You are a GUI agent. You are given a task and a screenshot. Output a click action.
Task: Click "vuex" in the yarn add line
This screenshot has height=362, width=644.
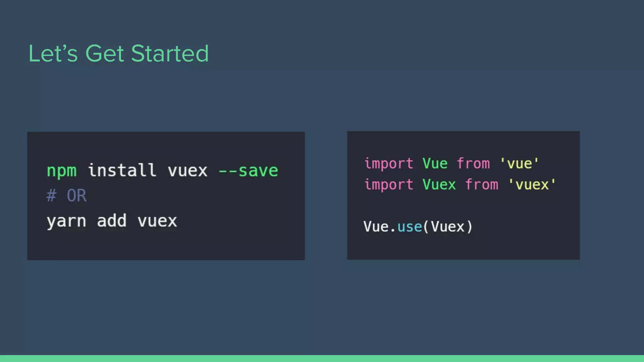click(157, 221)
